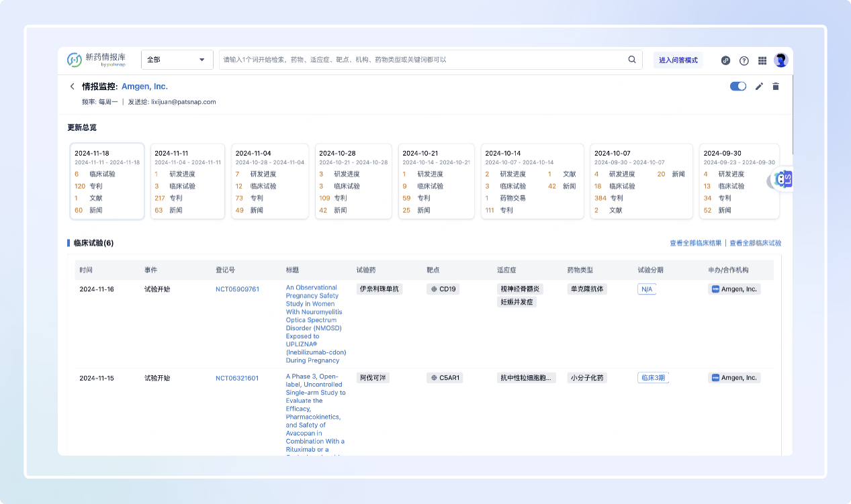Select the 2024-11-18 update card
The height and width of the screenshot is (504, 851).
click(107, 181)
